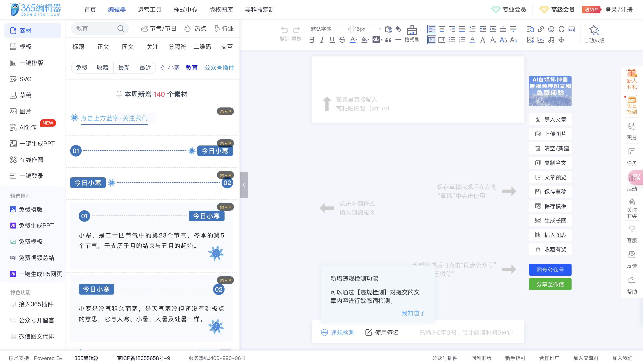Insert a special character (Ω) symbol
The width and height of the screenshot is (643, 364).
[561, 29]
